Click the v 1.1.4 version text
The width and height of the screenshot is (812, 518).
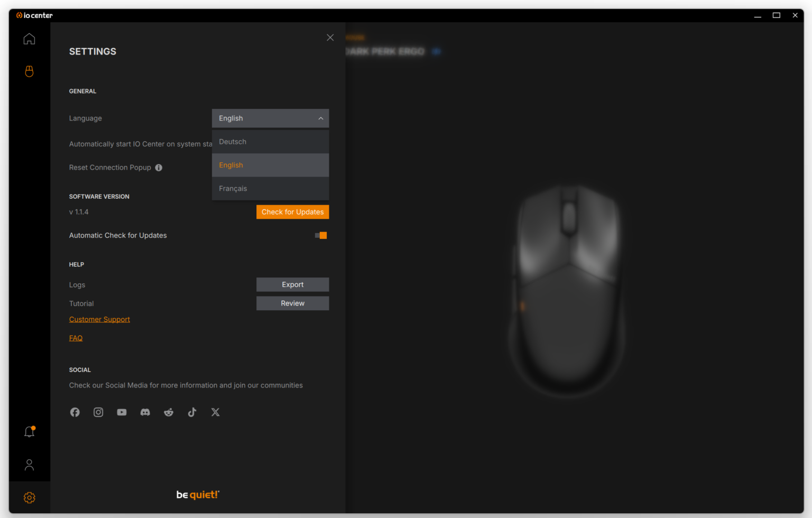(x=79, y=212)
